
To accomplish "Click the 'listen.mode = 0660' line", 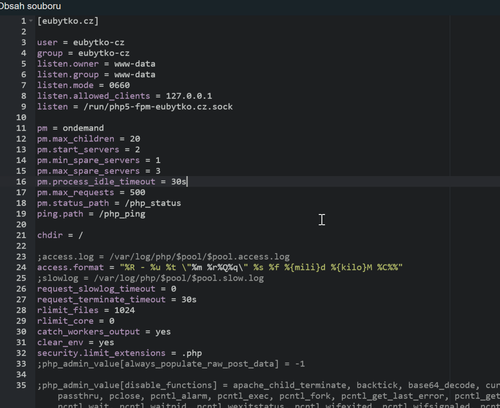I will tap(83, 85).
